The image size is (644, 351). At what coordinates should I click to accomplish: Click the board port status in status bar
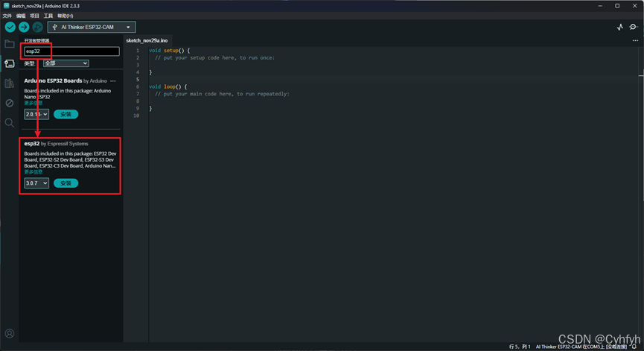pos(581,347)
